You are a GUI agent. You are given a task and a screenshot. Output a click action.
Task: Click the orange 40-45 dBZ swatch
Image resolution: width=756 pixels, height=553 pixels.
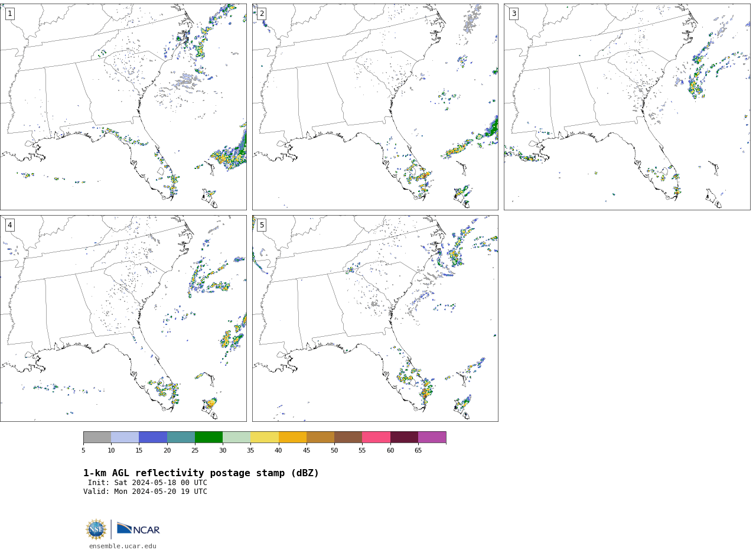[292, 437]
